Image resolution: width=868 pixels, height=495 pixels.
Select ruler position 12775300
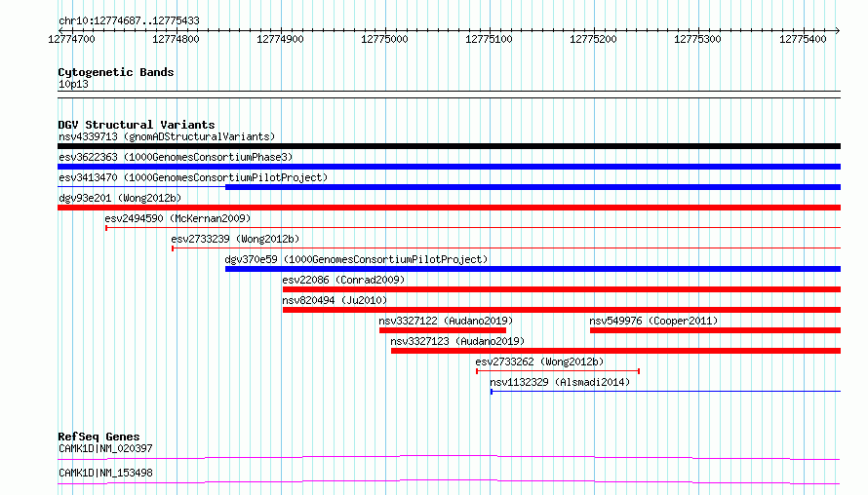(697, 39)
